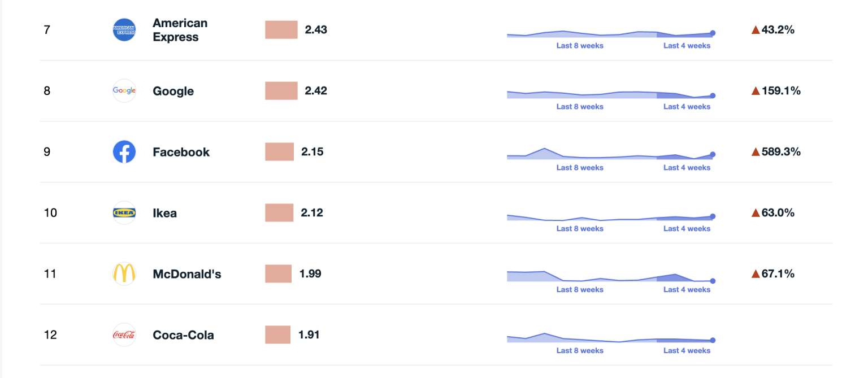The width and height of the screenshot is (868, 378).
Task: Click the Facebook logo icon
Action: click(124, 152)
